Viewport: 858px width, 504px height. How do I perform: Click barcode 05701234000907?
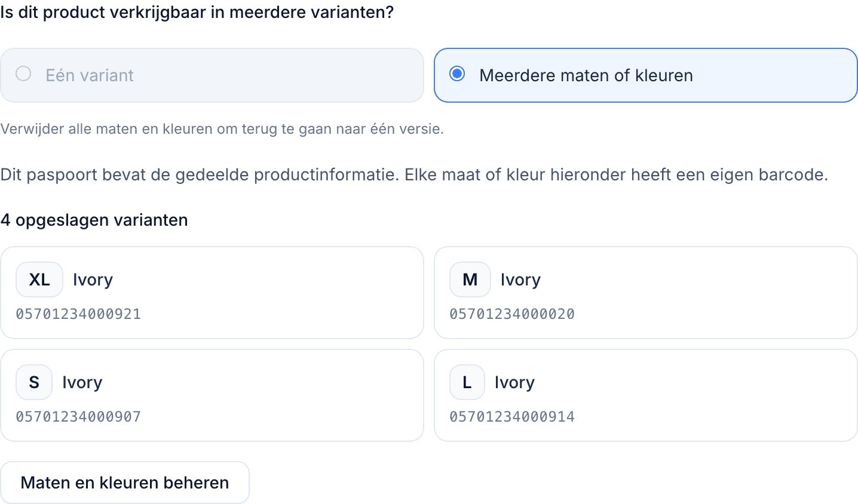(78, 417)
